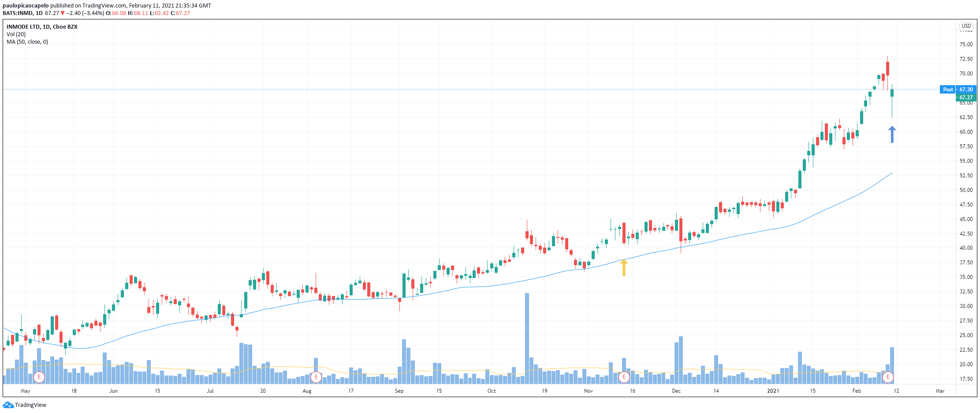Click the MA (50, close, 0) indicator label
Screen dimensions: 980x413
[27, 42]
